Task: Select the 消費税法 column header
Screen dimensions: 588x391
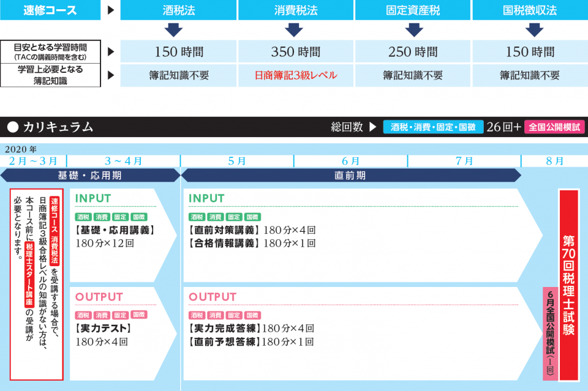Action: click(x=295, y=10)
